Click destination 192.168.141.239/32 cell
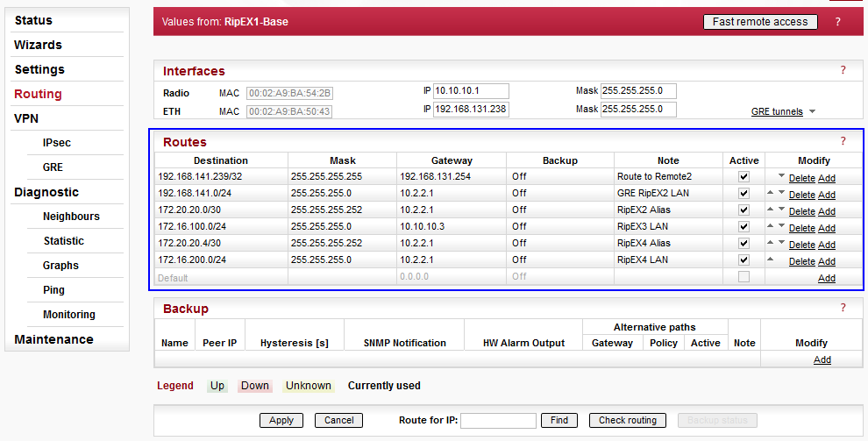The image size is (868, 441). (221, 176)
